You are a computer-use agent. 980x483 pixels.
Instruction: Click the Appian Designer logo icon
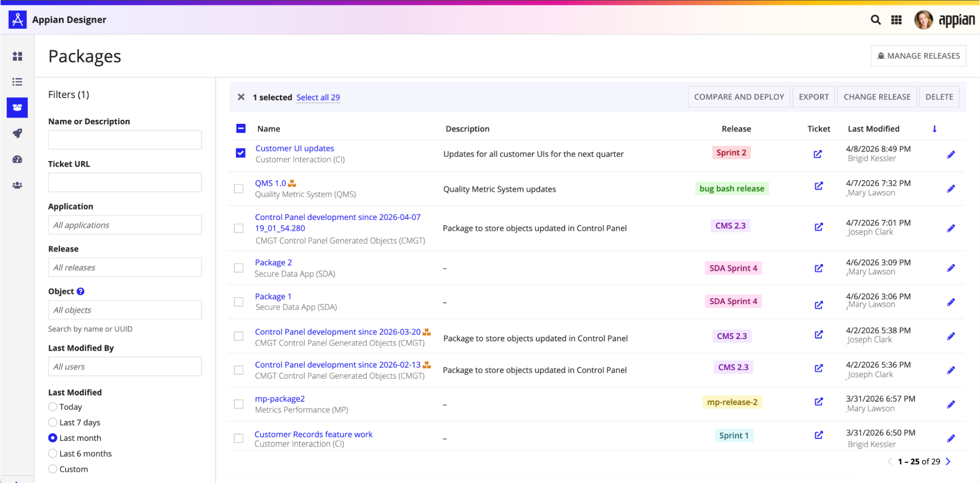(18, 20)
